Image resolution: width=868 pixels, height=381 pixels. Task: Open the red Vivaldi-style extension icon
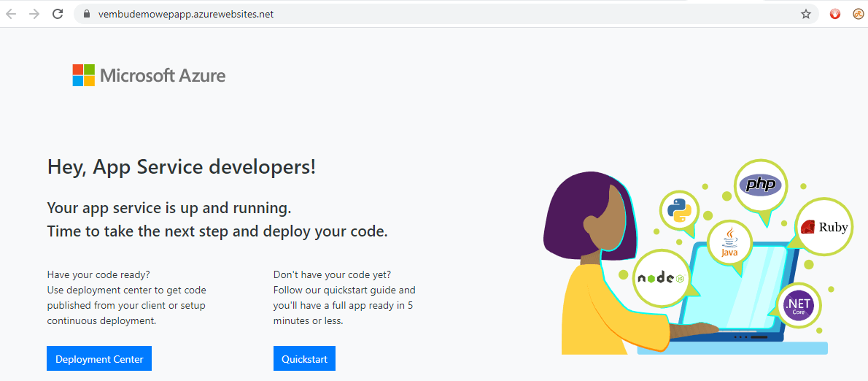click(834, 15)
